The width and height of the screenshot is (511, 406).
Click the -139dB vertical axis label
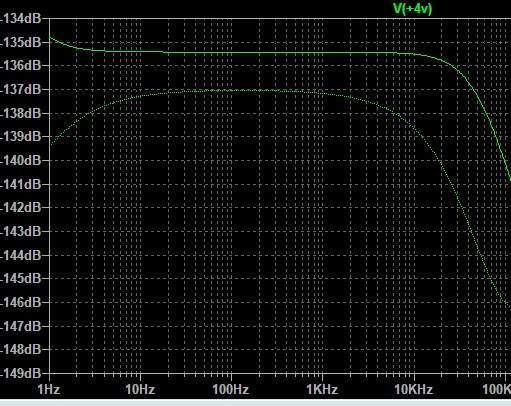[x=21, y=136]
